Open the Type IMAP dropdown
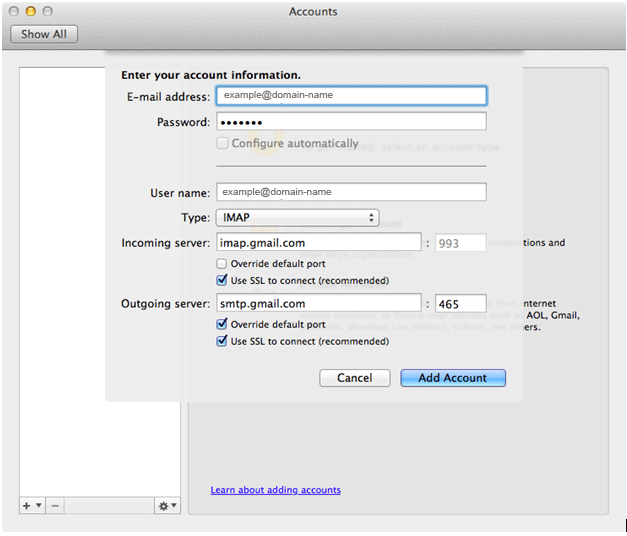This screenshot has height=536, width=627. click(x=298, y=218)
